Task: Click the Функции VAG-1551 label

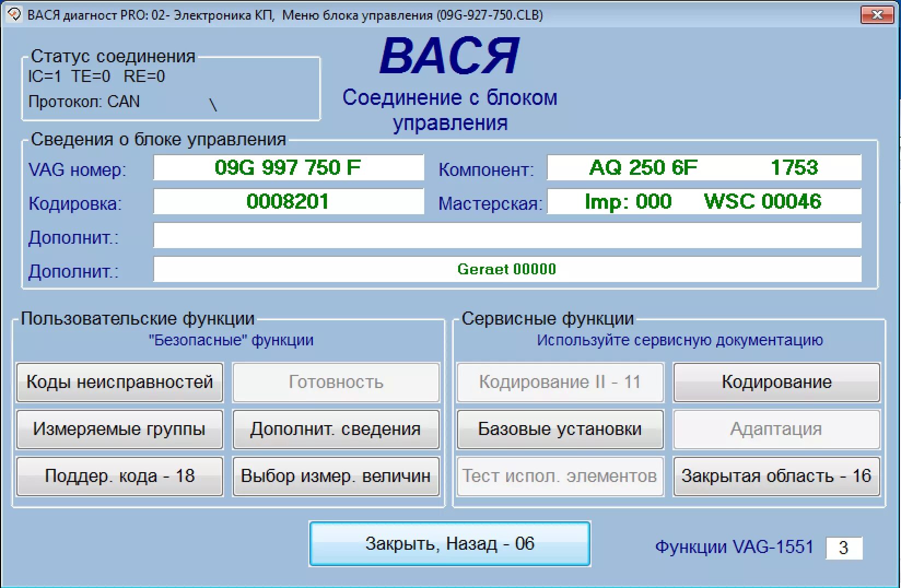Action: [734, 547]
